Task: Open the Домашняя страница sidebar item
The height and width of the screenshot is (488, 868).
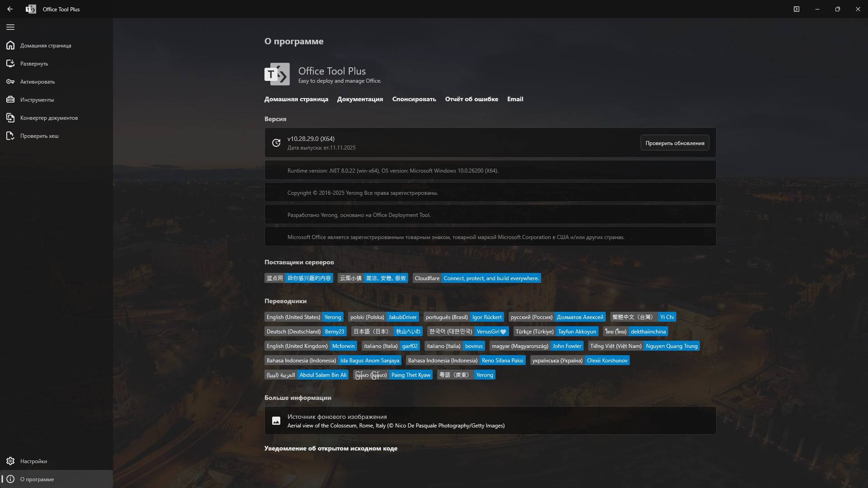Action: (45, 46)
